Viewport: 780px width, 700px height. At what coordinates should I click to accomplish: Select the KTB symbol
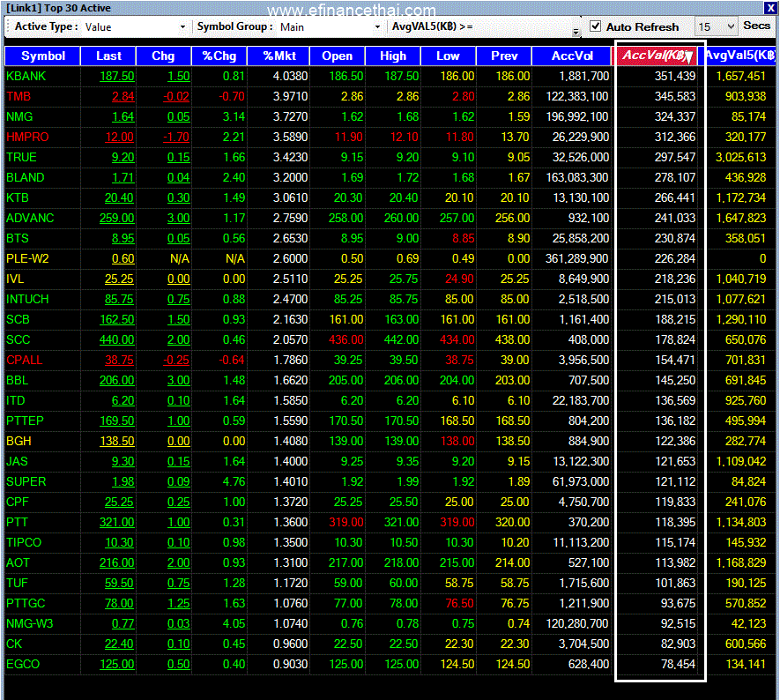point(18,198)
